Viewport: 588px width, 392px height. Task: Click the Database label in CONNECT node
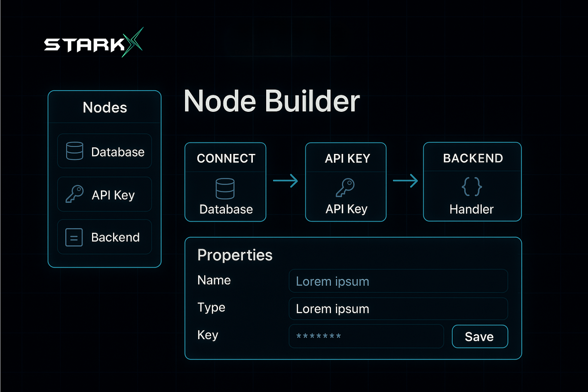pyautogui.click(x=226, y=209)
